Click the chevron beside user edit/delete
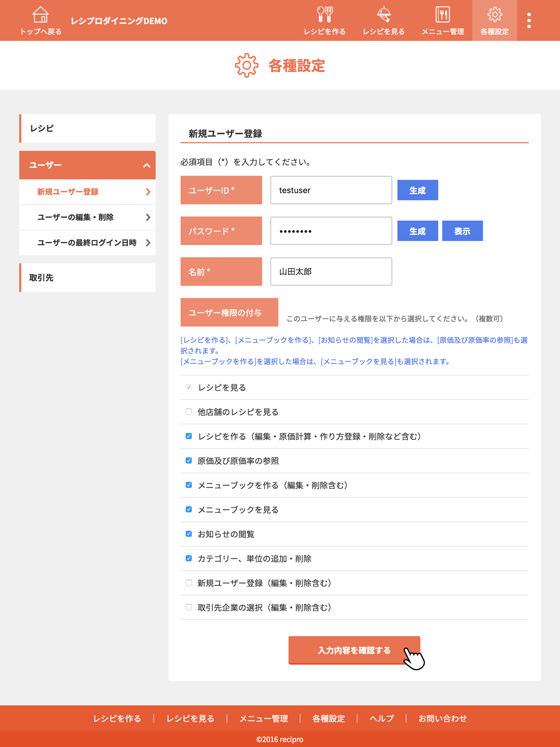 (148, 217)
